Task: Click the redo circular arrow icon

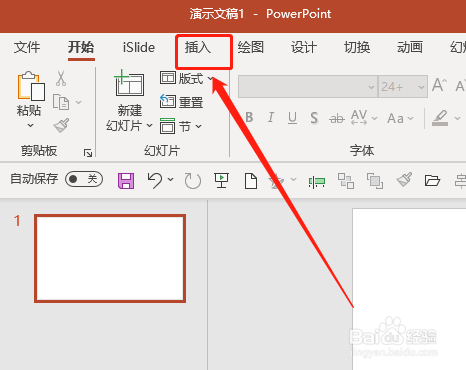Action: tap(193, 181)
